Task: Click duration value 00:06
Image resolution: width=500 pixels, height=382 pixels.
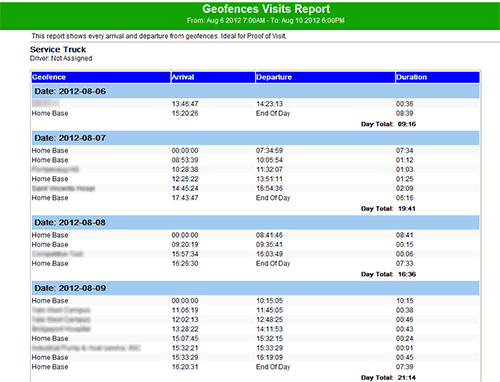Action: pos(405,254)
